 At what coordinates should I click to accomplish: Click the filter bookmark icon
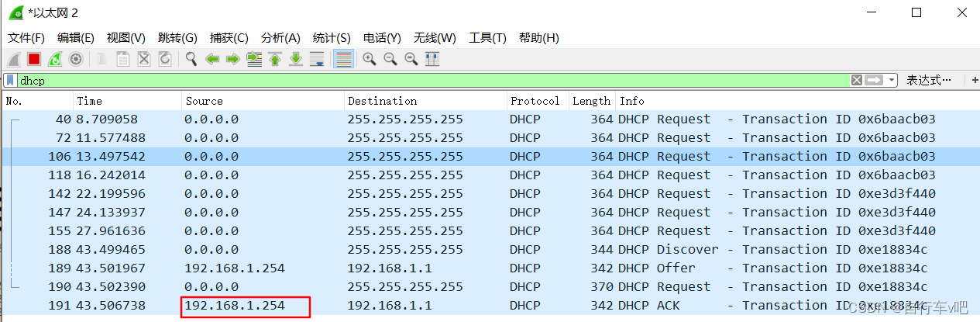point(10,80)
